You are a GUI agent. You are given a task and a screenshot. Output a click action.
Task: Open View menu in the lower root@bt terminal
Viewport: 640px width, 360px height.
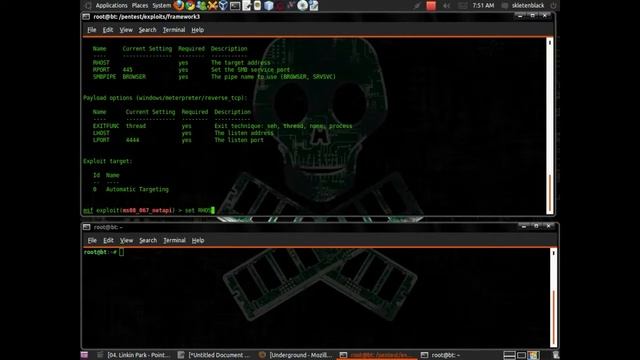(127, 240)
